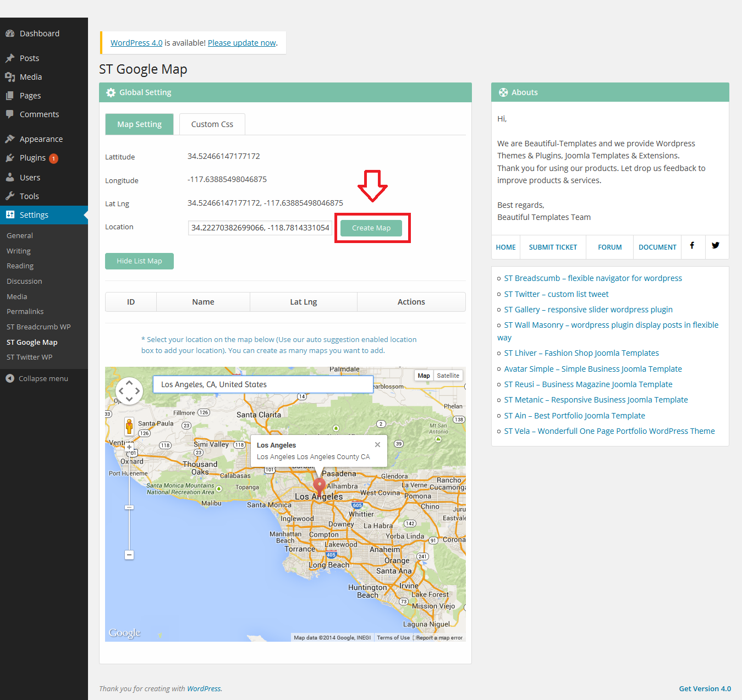Click the HOME link in Abouts
Image resolution: width=742 pixels, height=700 pixels.
(x=506, y=247)
